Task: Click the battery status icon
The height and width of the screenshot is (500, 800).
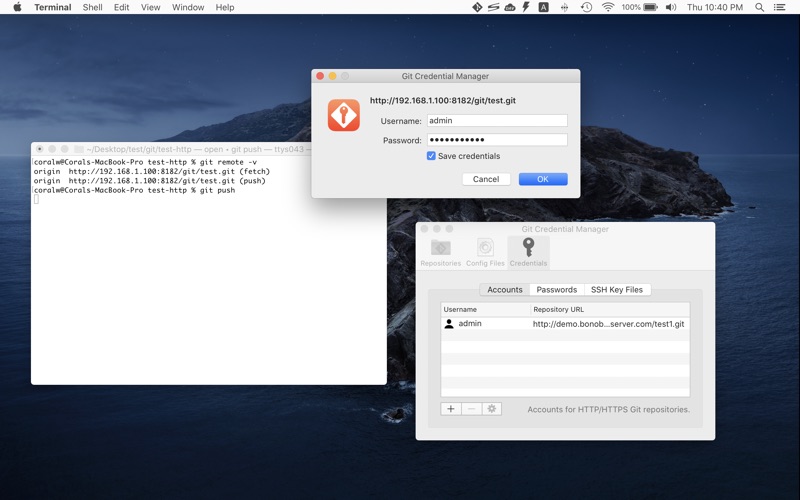Action: [x=651, y=7]
